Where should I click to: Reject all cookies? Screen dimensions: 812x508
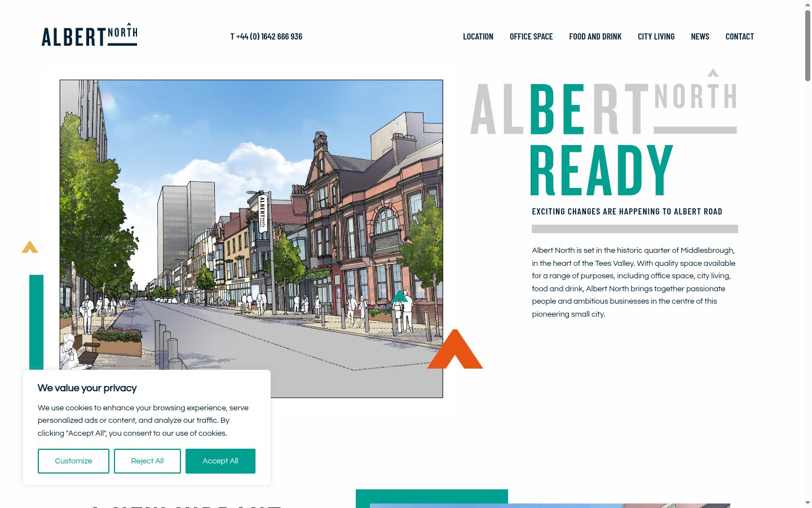click(147, 461)
